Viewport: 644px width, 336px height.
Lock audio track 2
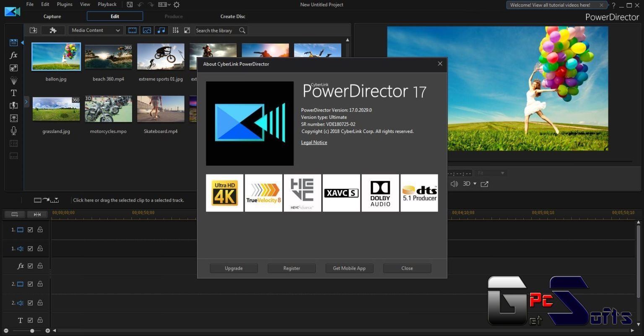(40, 302)
